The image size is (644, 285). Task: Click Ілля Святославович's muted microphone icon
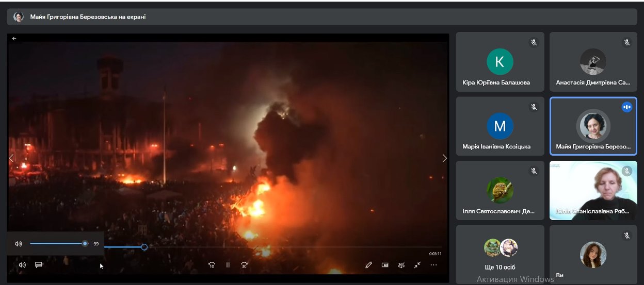(534, 171)
